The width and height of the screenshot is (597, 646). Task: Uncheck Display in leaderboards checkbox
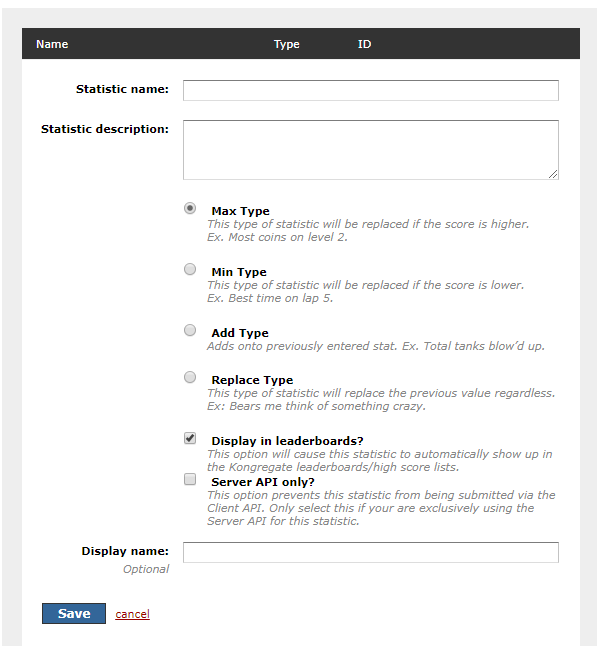click(190, 438)
